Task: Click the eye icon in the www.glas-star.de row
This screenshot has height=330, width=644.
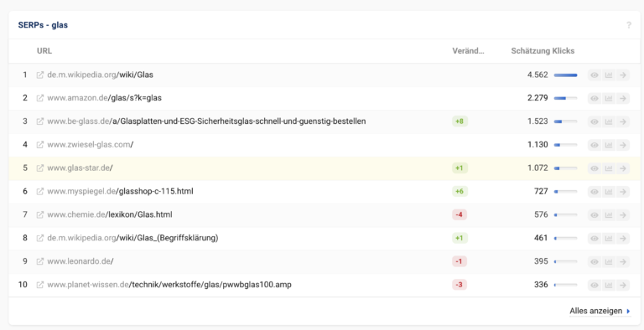Action: point(595,168)
